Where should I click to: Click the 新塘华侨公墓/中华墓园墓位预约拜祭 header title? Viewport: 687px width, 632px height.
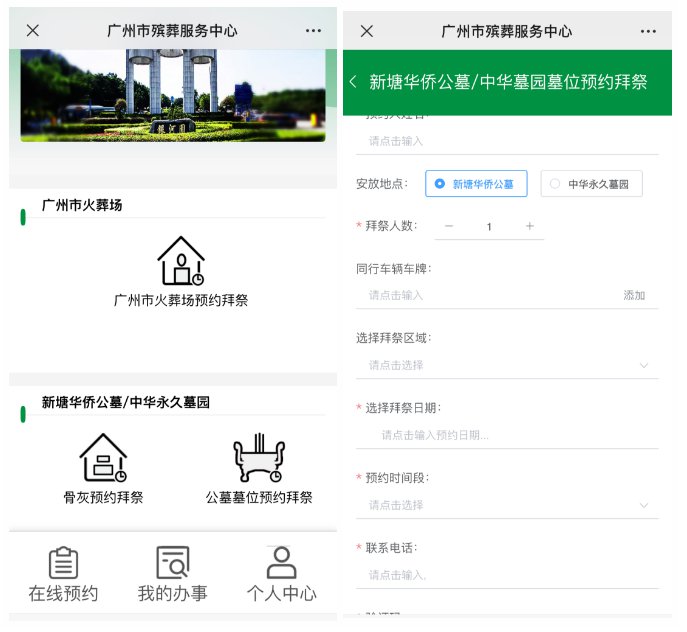(x=508, y=82)
